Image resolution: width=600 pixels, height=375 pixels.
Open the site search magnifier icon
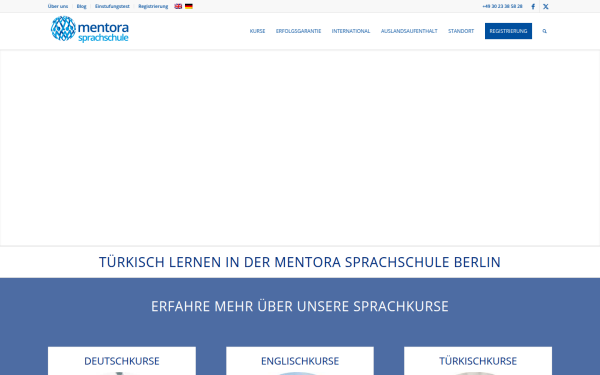[545, 31]
